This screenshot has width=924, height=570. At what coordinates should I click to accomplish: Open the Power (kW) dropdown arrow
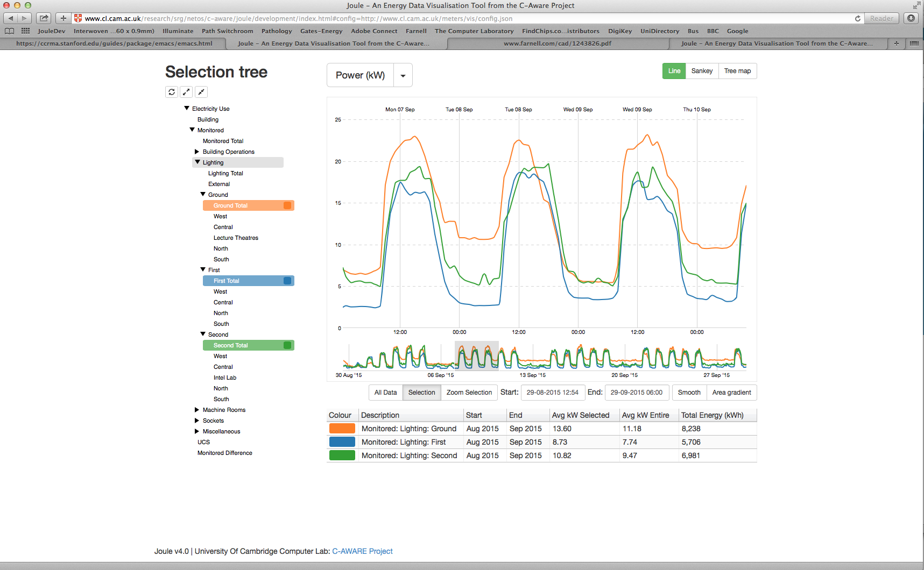pos(403,75)
